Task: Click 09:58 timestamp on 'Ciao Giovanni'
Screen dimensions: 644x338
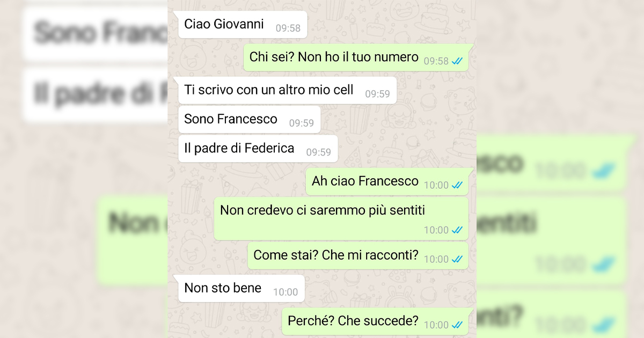Action: click(x=288, y=28)
